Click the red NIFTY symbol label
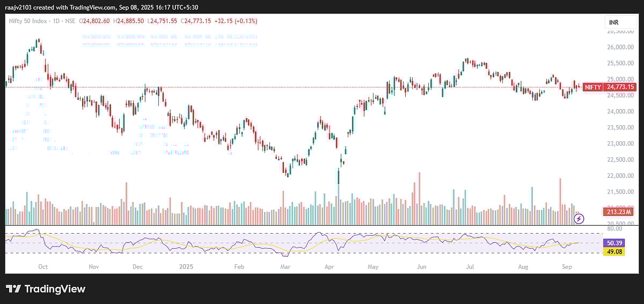Image resolution: width=644 pixels, height=304 pixels. click(593, 87)
